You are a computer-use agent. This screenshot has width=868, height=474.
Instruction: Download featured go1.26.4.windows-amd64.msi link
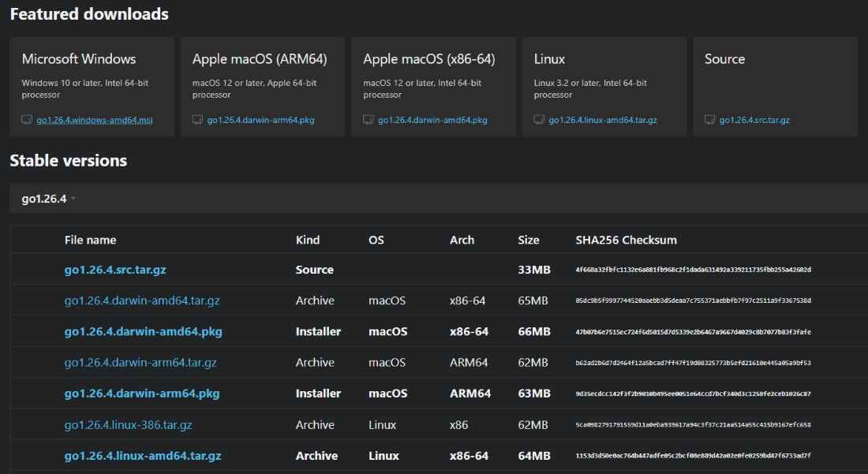(95, 120)
